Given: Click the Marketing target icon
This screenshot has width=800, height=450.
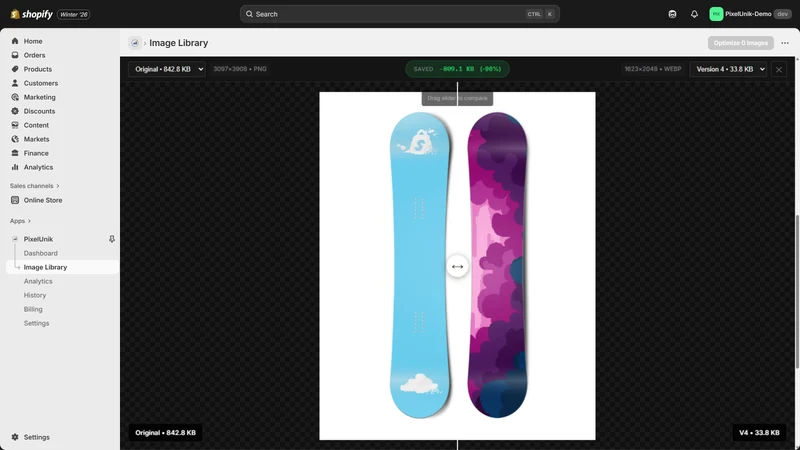Looking at the screenshot, I should (15, 97).
